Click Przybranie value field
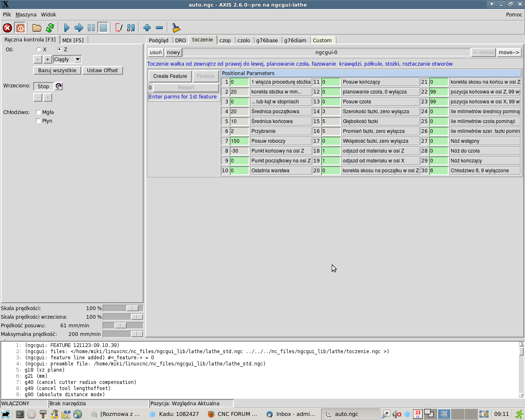 [x=240, y=131]
